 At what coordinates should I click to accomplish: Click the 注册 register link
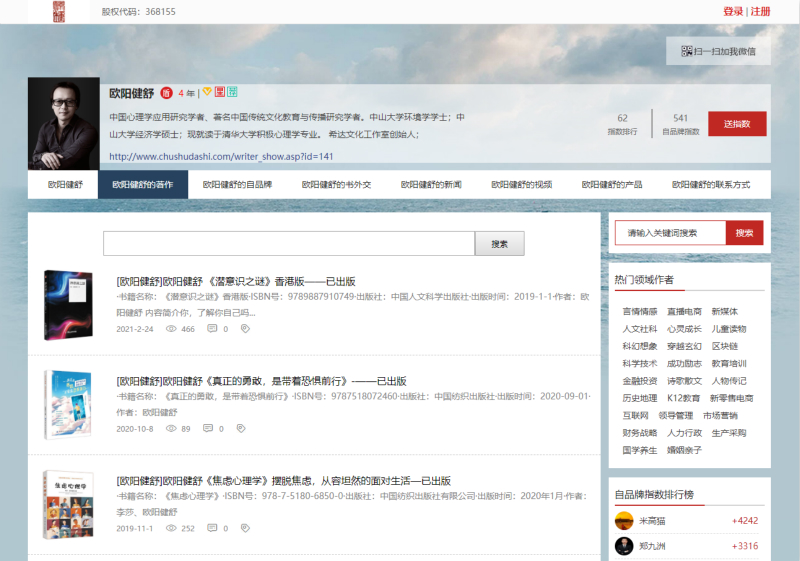pos(761,12)
